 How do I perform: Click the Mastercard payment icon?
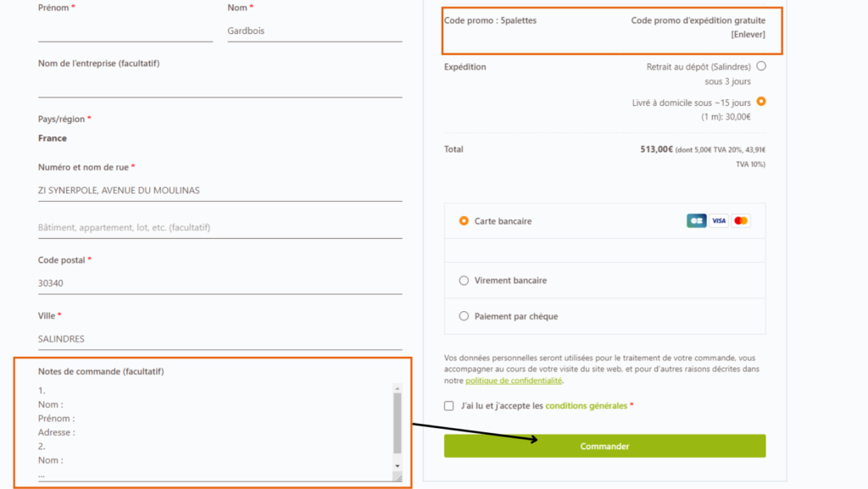pos(740,219)
